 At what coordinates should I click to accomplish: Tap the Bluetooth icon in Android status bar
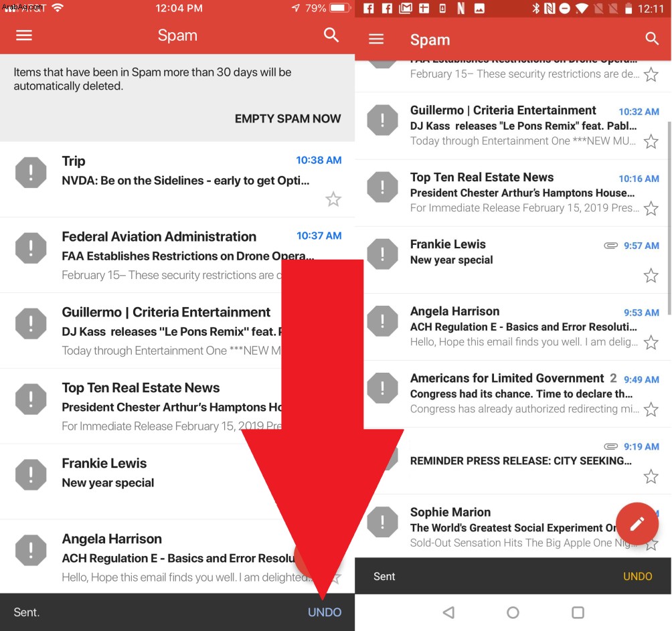pos(535,8)
